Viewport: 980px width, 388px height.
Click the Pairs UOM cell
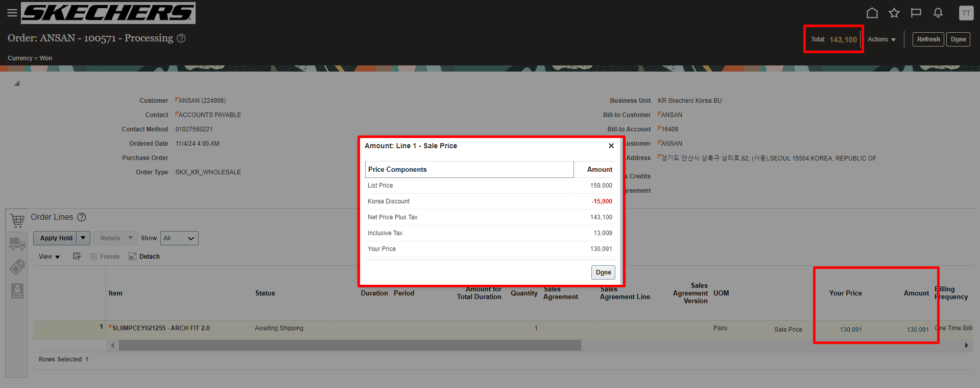720,328
